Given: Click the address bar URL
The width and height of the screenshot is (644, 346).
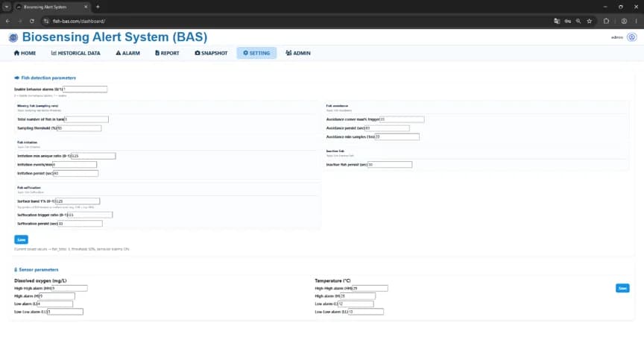Looking at the screenshot, I should pos(79,21).
